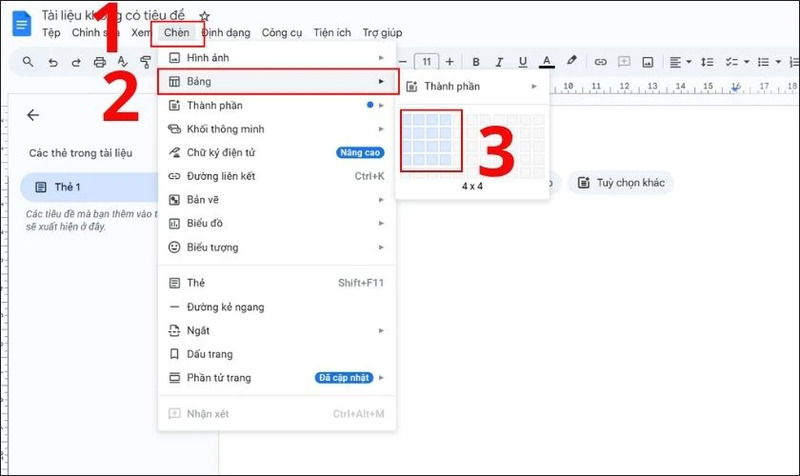Click the back arrow in the sidebar
Screen dimensions: 800x476
[33, 115]
